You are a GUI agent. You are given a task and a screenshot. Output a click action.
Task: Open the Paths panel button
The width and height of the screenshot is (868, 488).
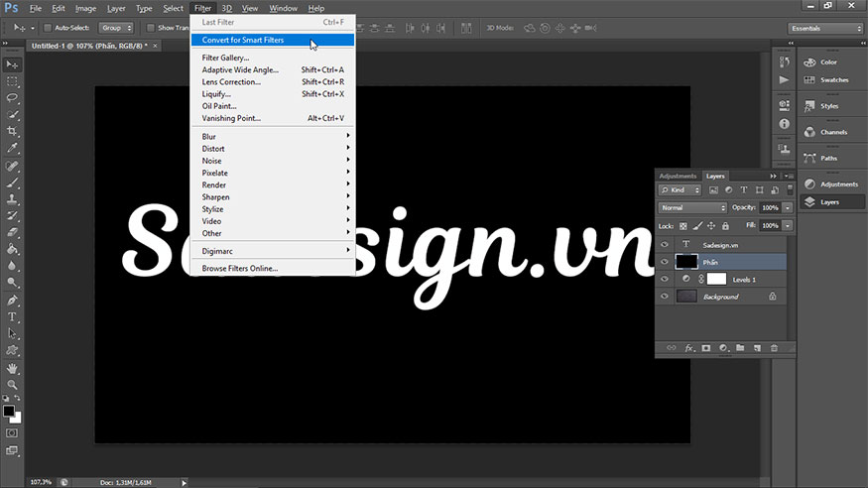pos(831,159)
